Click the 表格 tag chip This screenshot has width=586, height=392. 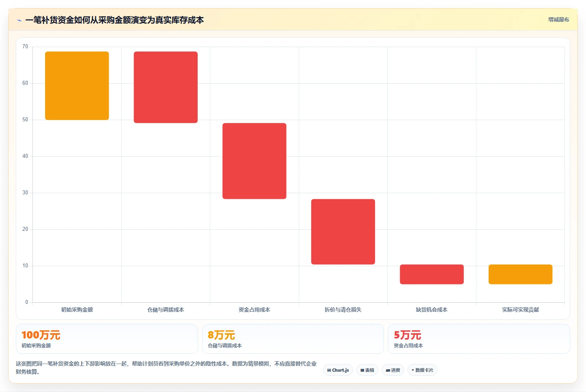[x=367, y=370]
